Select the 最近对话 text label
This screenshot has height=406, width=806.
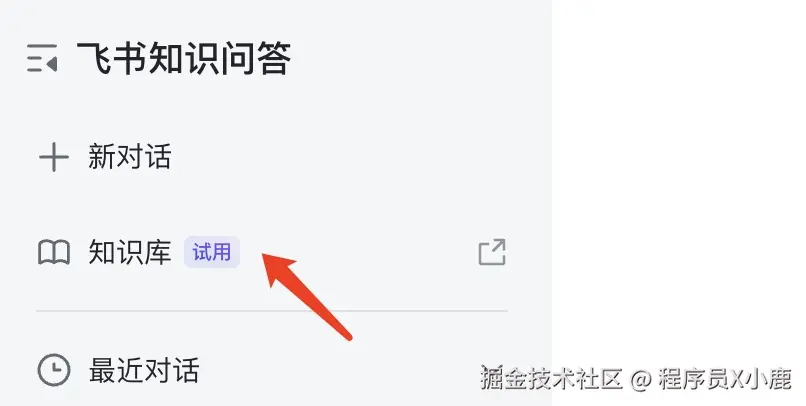coord(144,370)
